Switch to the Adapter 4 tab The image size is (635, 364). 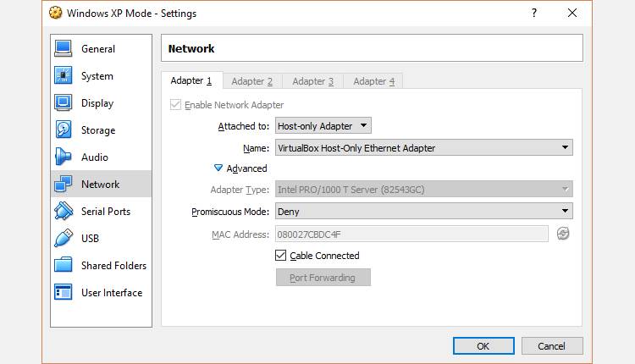pyautogui.click(x=374, y=81)
